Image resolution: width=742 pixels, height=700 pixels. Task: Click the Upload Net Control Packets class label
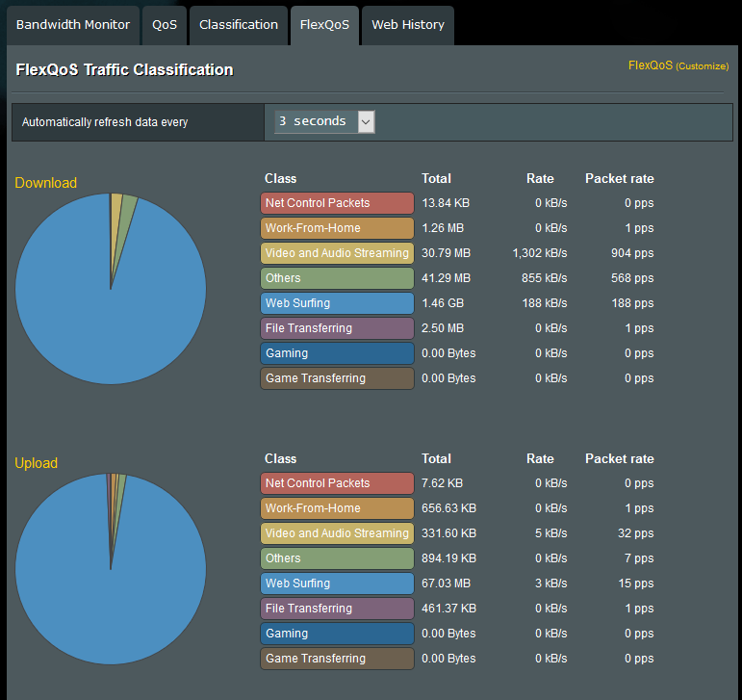pyautogui.click(x=337, y=483)
